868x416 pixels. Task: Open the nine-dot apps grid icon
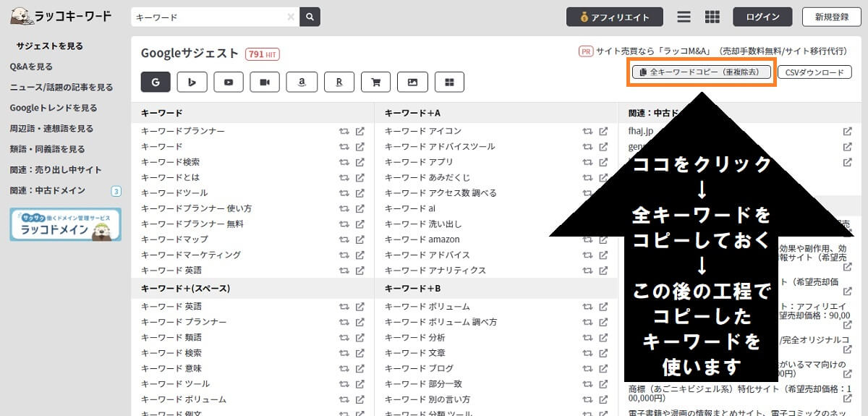pos(712,17)
